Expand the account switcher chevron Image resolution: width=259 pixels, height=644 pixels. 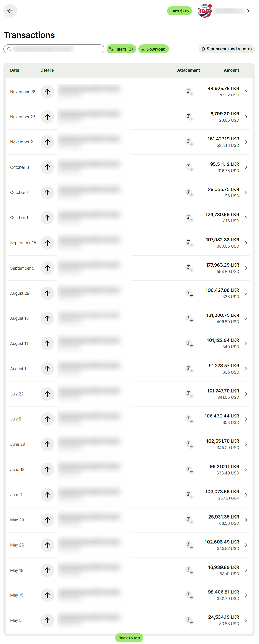(248, 11)
